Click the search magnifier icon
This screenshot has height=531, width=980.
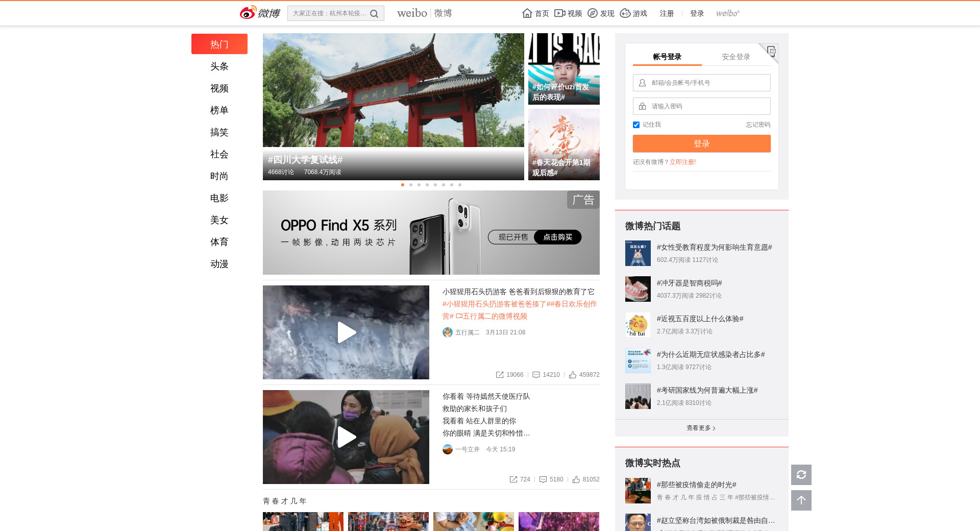click(374, 14)
